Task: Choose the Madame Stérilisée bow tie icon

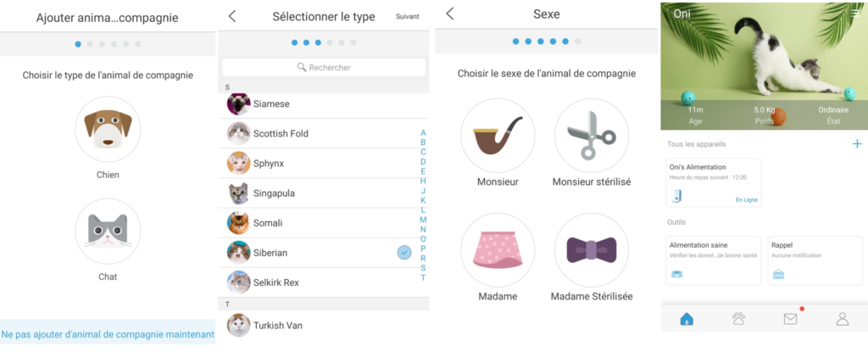Action: [x=592, y=250]
